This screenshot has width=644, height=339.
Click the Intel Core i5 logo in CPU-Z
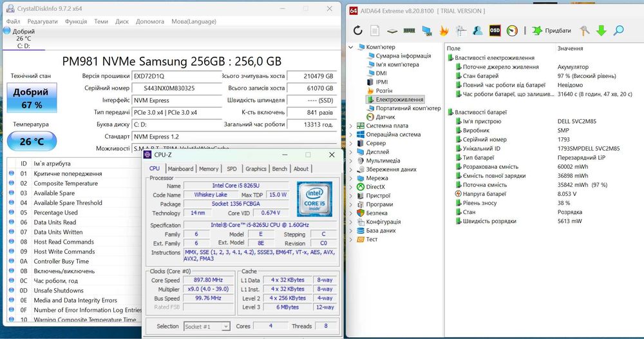315,200
